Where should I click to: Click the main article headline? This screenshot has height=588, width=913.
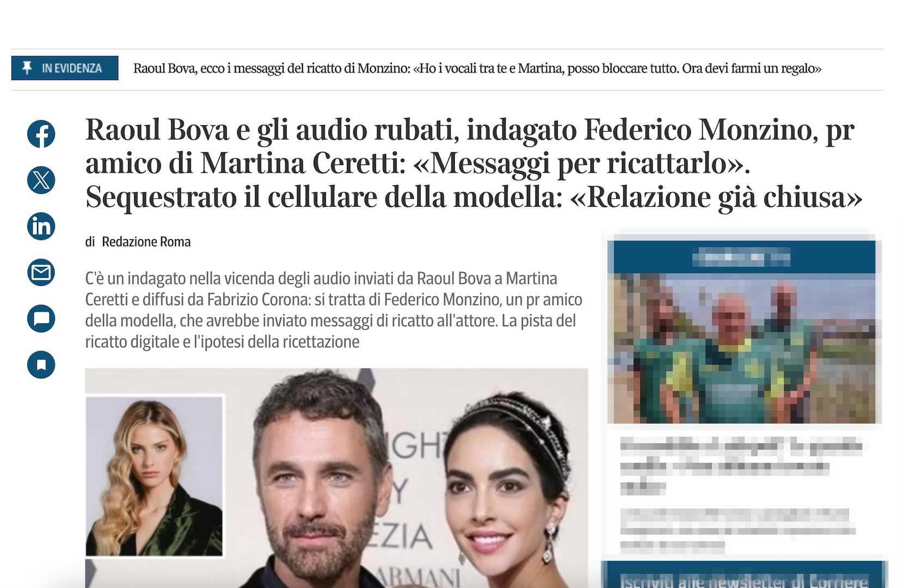474,163
